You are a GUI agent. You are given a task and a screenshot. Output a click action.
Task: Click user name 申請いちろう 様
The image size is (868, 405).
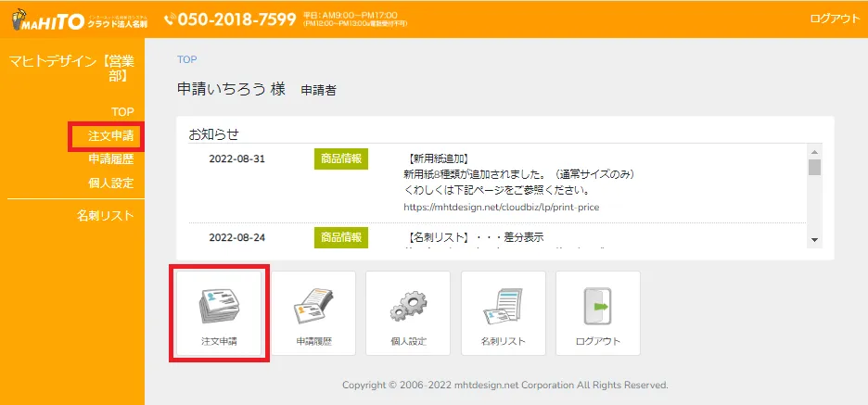tap(231, 89)
